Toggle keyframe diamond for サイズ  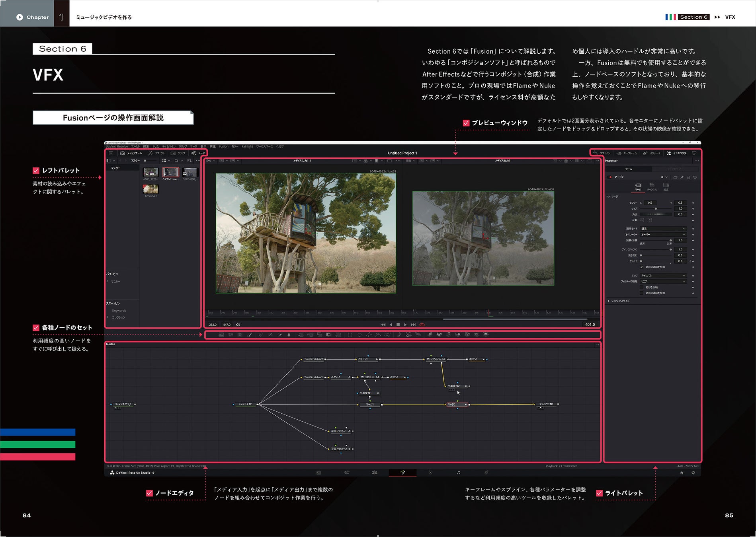[x=693, y=208]
